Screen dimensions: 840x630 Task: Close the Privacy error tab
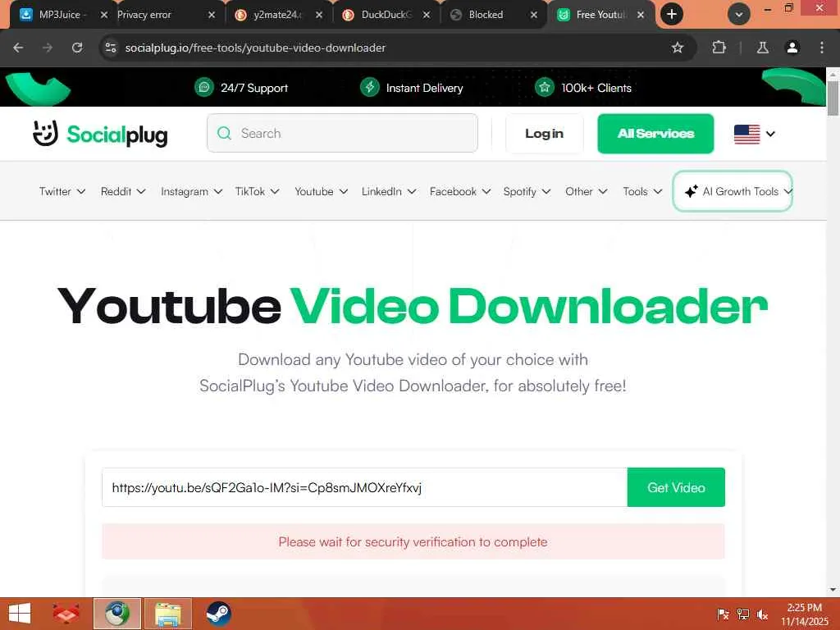pyautogui.click(x=211, y=15)
